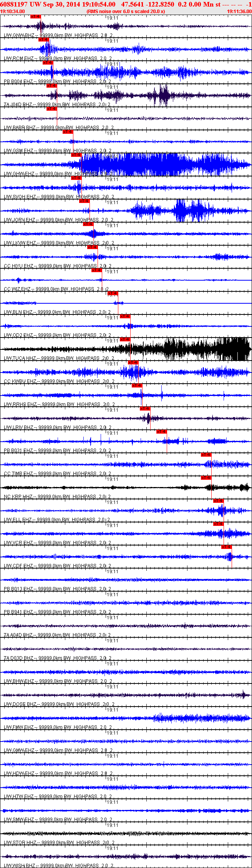Click the pick marker on NC.KRP.HHZ trace

click(x=206, y=478)
